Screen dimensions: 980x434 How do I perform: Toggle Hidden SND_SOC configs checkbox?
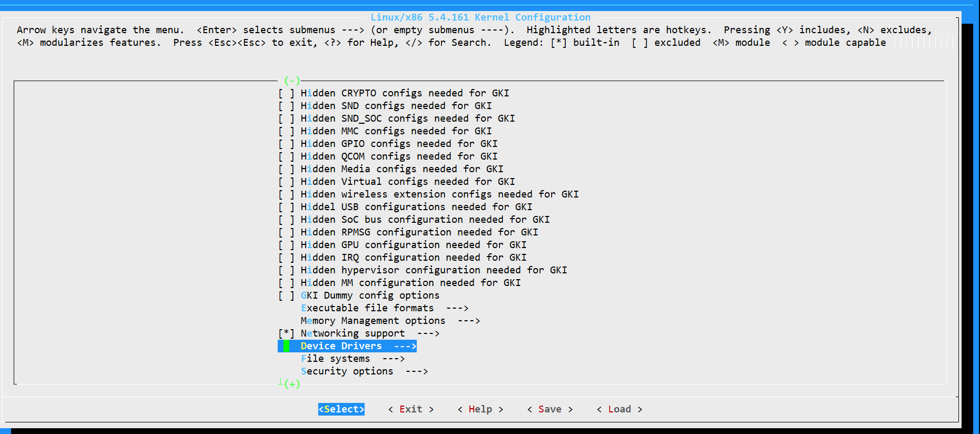click(286, 119)
